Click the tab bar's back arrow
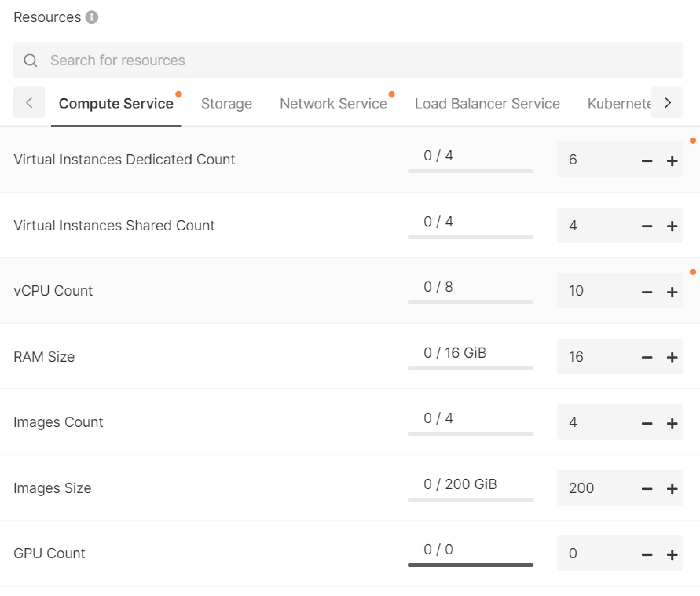 29,102
